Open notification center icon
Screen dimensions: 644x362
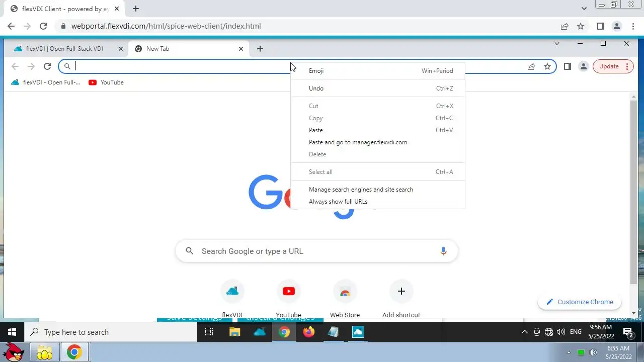pos(628,332)
